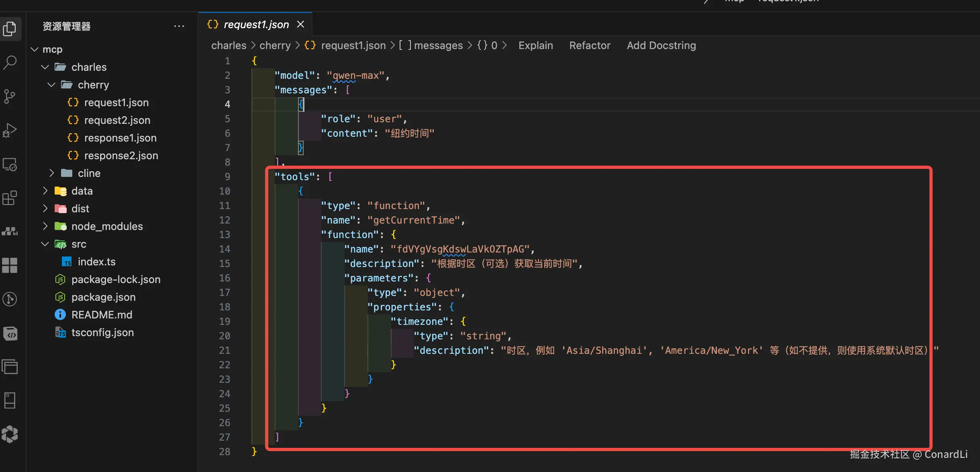Select the request1.json editor tab

[256, 25]
